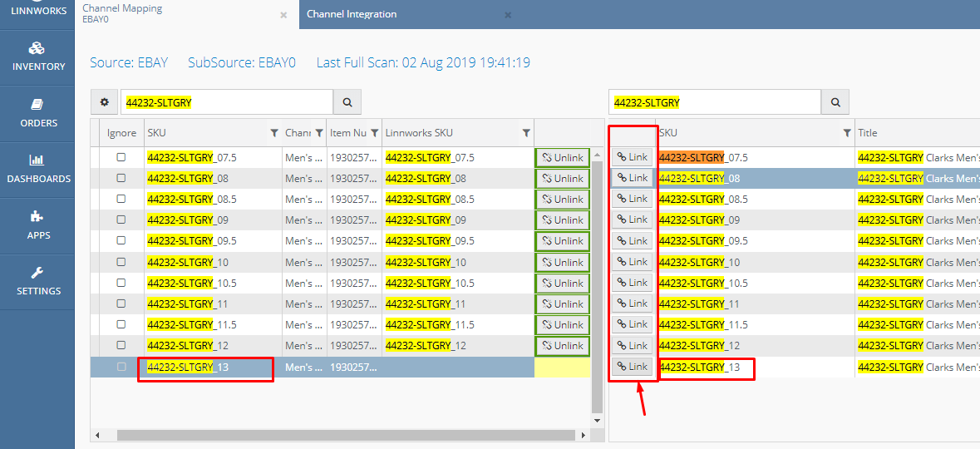Unlink the 44232-SLTGRY_08 mapping
This screenshot has width=980, height=449.
[x=563, y=179]
